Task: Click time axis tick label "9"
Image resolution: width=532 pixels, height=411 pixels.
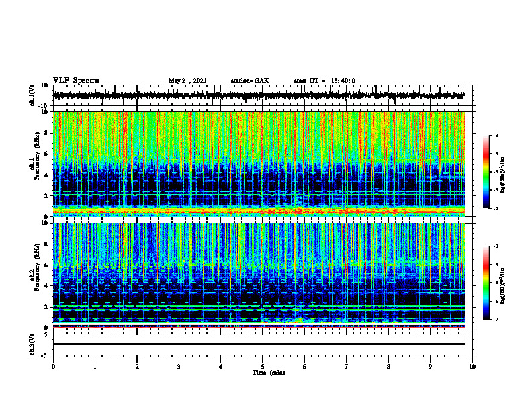Action: 430,367
